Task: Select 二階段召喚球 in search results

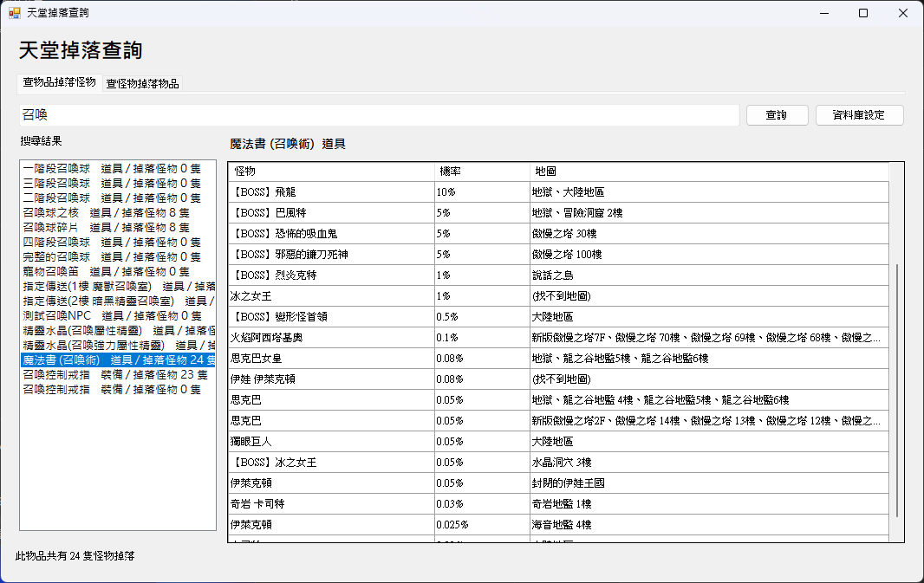Action: [x=118, y=198]
